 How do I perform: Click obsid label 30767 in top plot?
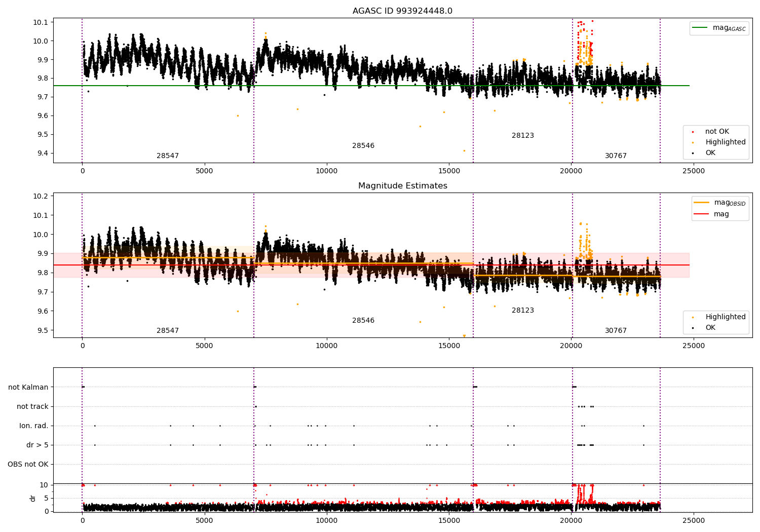pyautogui.click(x=616, y=156)
